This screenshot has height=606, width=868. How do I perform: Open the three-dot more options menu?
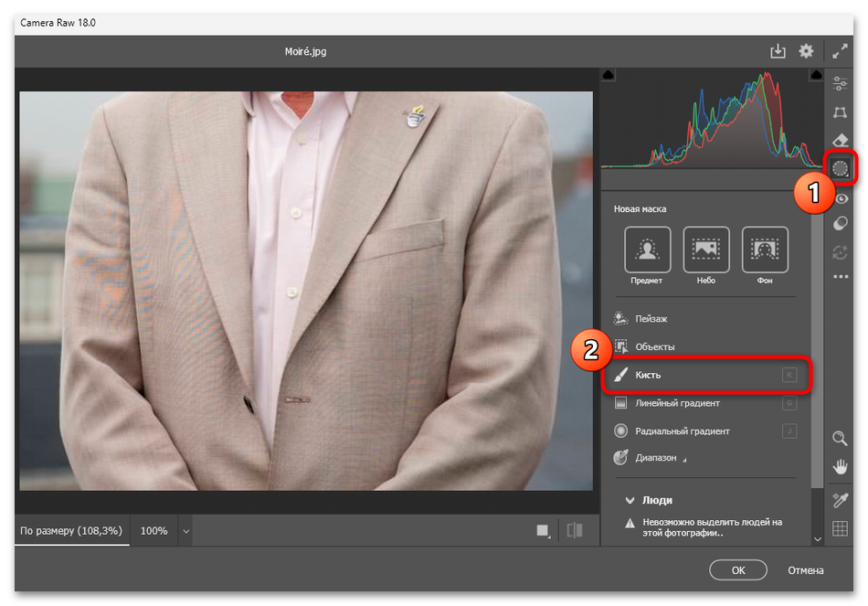(841, 276)
